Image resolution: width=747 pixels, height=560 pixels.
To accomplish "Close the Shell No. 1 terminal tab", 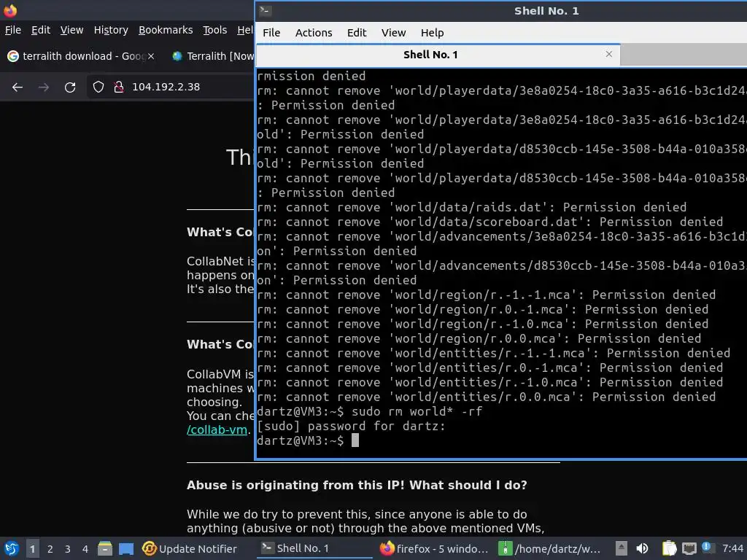I will [609, 54].
